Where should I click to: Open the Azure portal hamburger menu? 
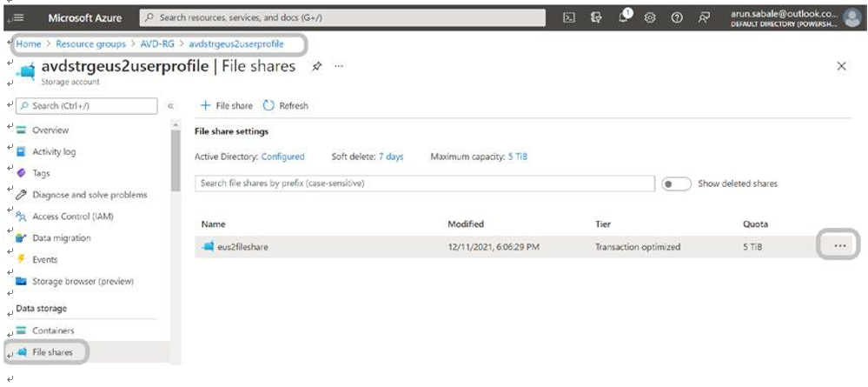[x=17, y=17]
